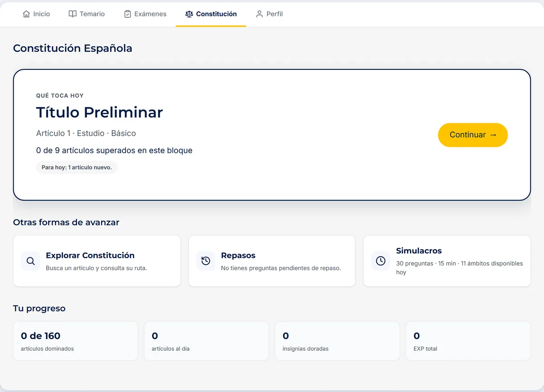Open the Repasos card title
Image resolution: width=544 pixels, height=392 pixels.
coord(238,255)
